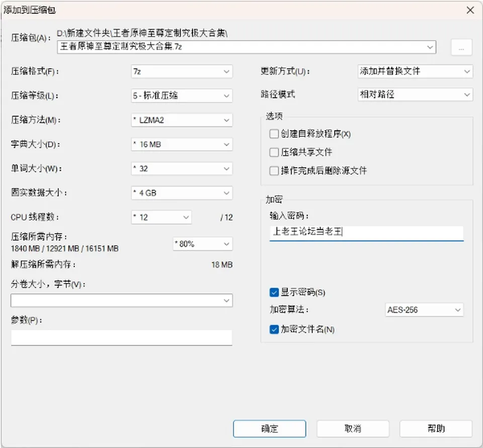This screenshot has width=483, height=448.
Task: Open the 固实数据大小 dropdown showing 4 GB
Action: [x=182, y=193]
